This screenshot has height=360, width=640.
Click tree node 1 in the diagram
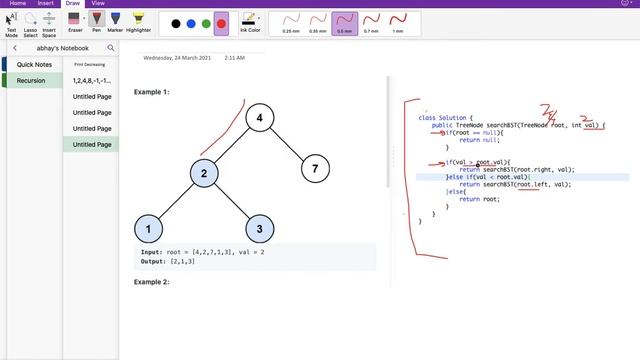tap(148, 229)
